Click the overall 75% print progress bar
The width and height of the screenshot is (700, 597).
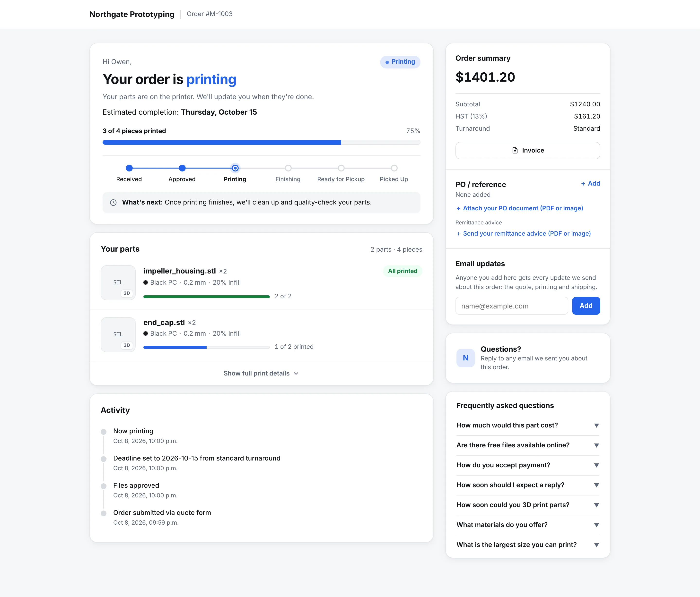pyautogui.click(x=262, y=143)
